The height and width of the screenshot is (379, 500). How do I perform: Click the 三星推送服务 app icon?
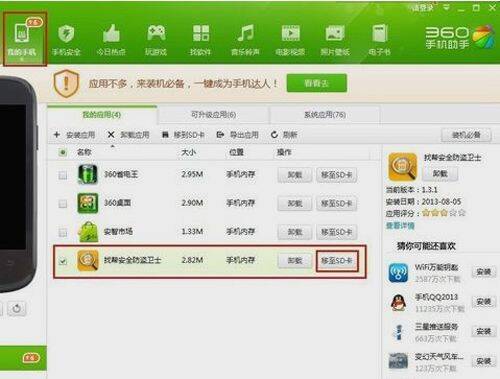click(x=398, y=332)
